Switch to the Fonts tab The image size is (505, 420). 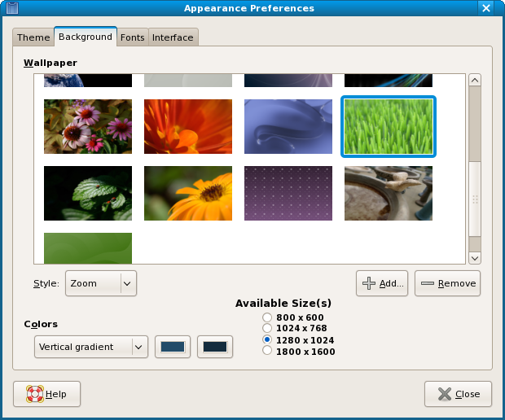(133, 37)
